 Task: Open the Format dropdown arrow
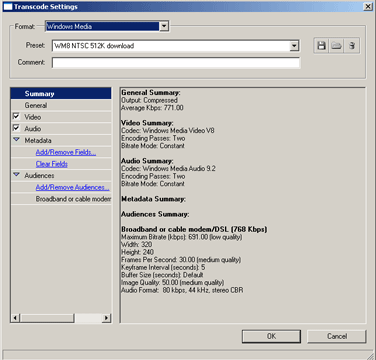pos(164,26)
